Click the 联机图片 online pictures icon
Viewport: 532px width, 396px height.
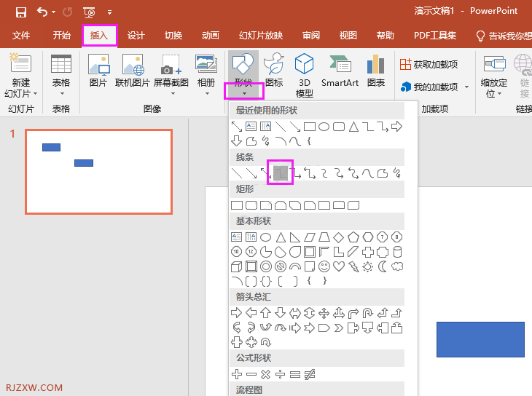coord(133,64)
